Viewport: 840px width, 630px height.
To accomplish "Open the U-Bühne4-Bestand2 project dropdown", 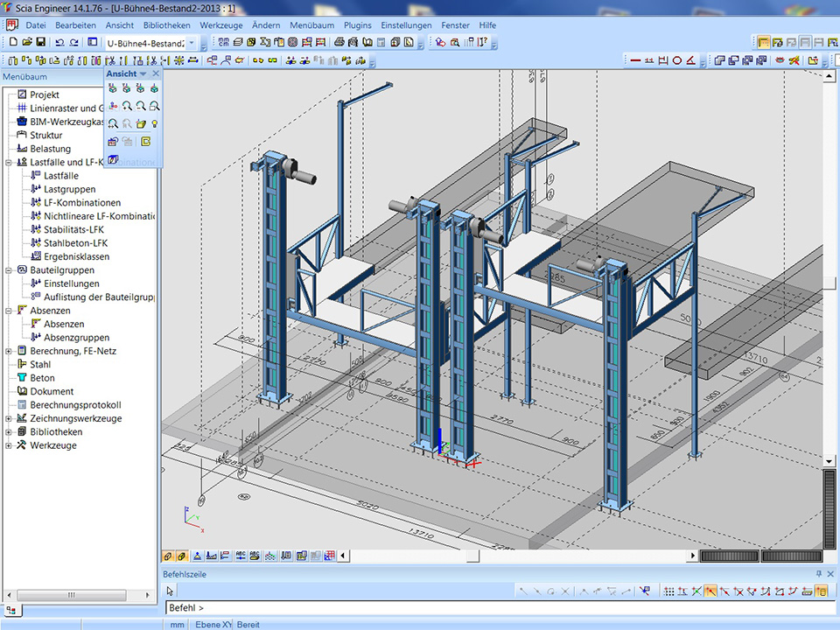I will point(192,42).
